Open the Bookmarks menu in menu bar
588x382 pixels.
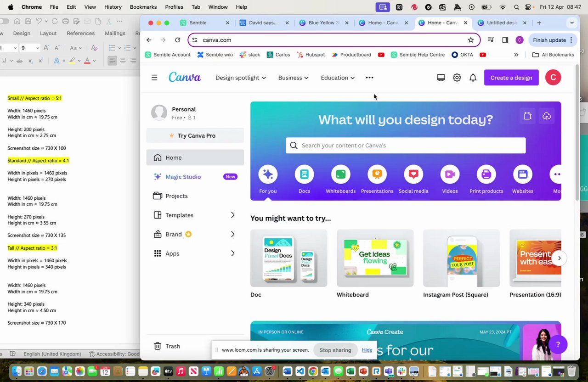143,7
